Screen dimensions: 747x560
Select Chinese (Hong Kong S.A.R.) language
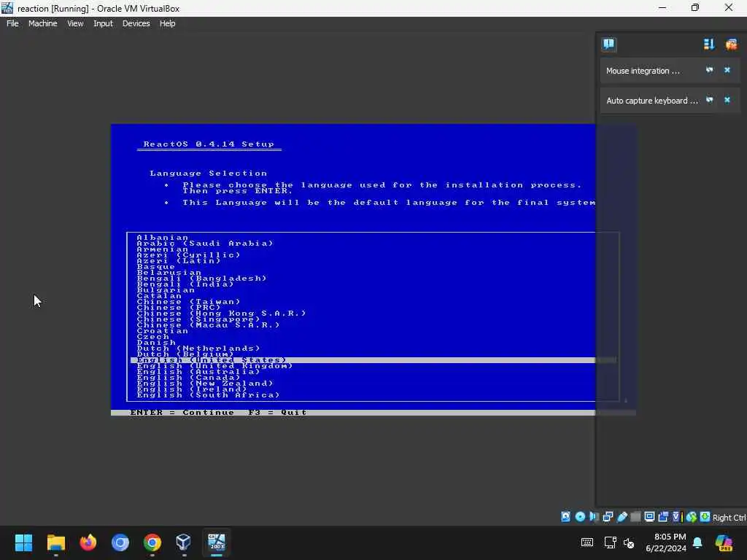221,313
